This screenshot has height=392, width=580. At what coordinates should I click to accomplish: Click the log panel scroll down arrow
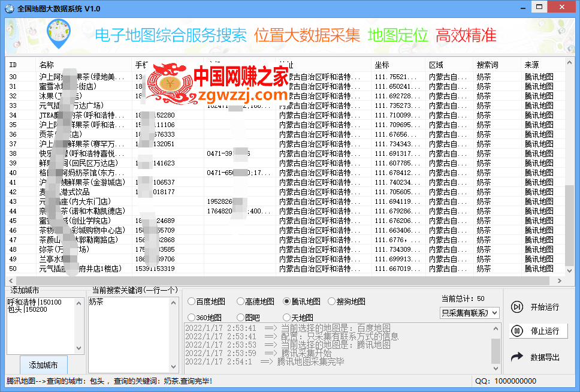496,368
